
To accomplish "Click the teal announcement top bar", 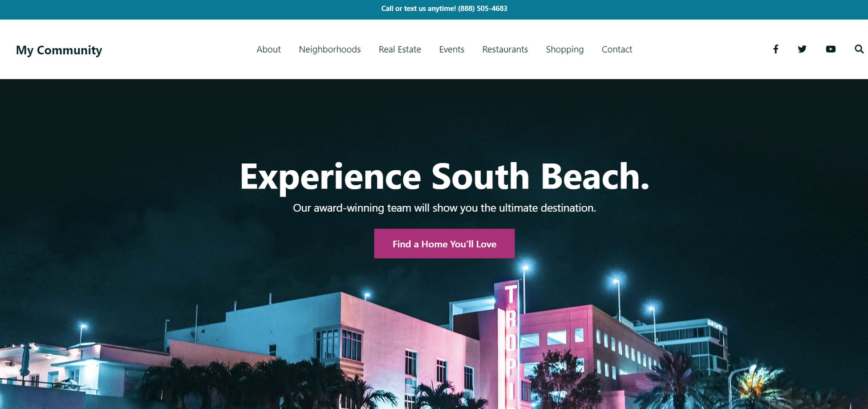I will point(434,9).
